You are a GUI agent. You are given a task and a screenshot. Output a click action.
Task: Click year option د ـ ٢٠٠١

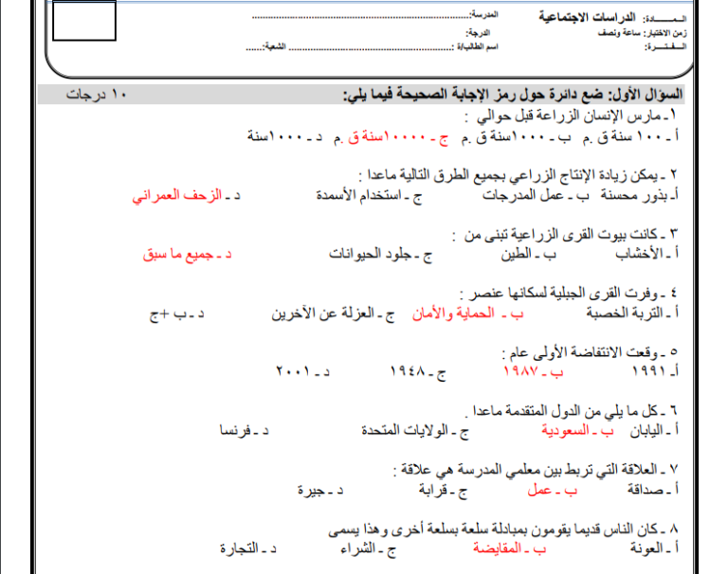coord(302,371)
